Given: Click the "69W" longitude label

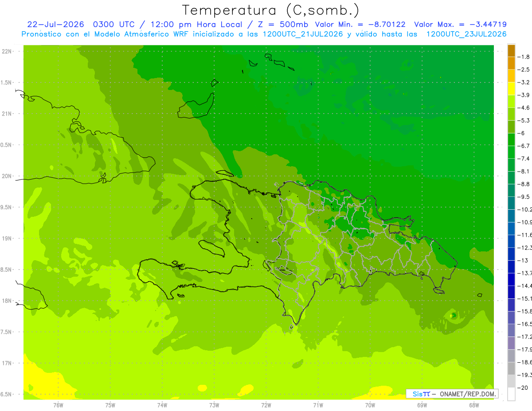Looking at the screenshot, I should [x=422, y=405].
